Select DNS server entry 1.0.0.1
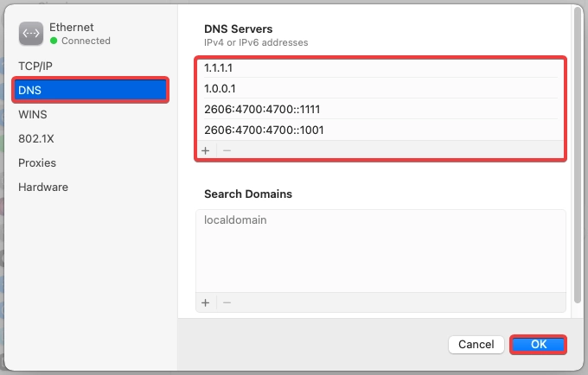Viewport: 588px width, 375px height. pyautogui.click(x=380, y=88)
